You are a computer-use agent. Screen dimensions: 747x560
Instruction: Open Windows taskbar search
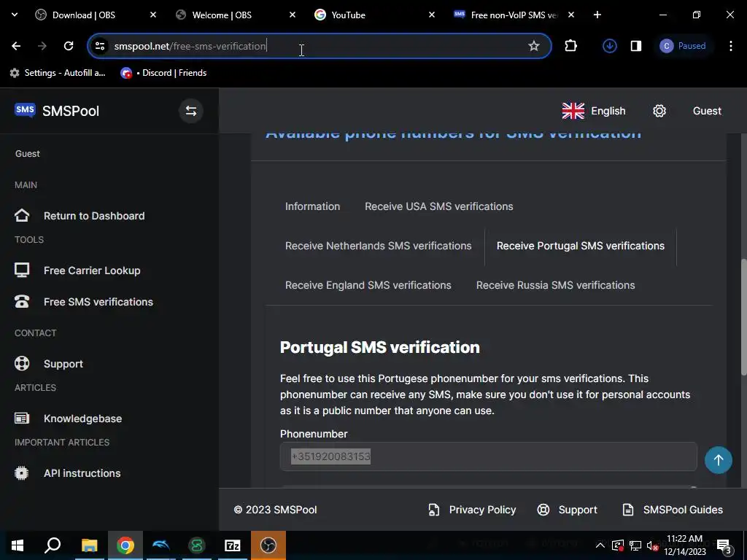[x=53, y=545]
